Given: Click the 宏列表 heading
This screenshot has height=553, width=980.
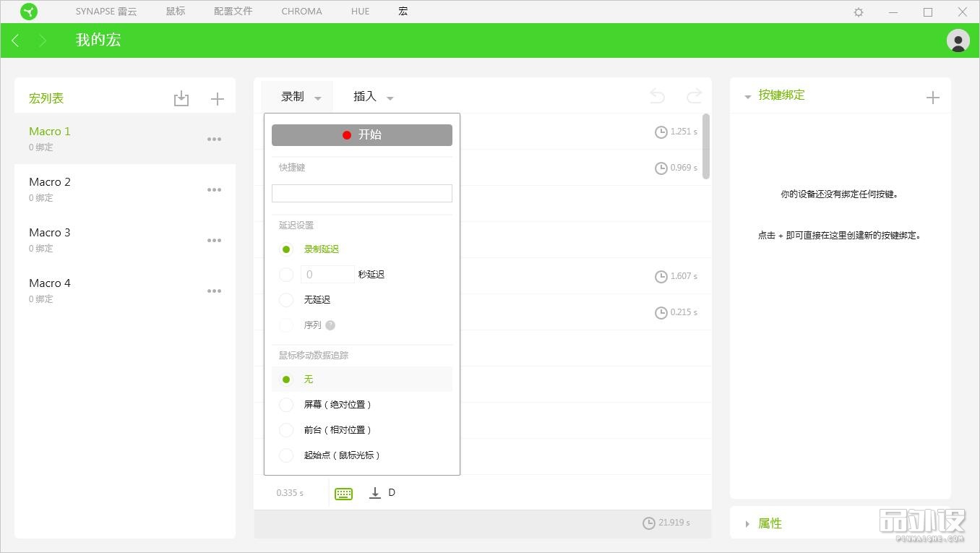Looking at the screenshot, I should (x=46, y=98).
